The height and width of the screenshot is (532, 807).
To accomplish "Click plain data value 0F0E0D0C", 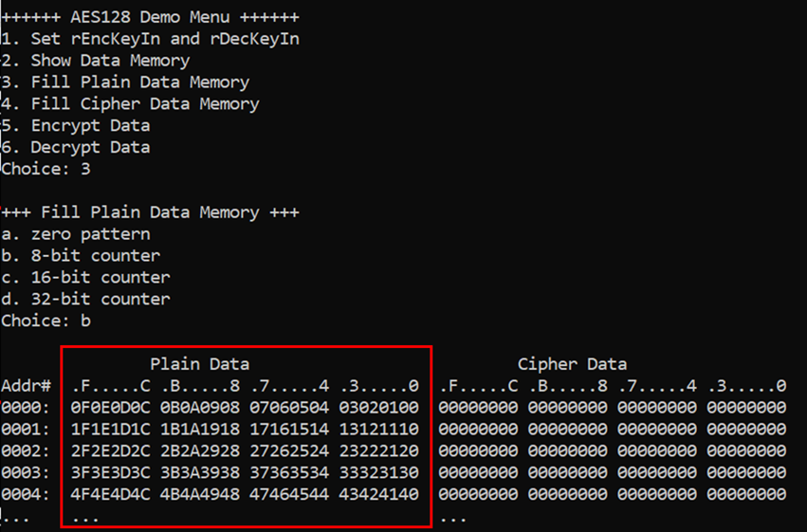I will (x=111, y=408).
